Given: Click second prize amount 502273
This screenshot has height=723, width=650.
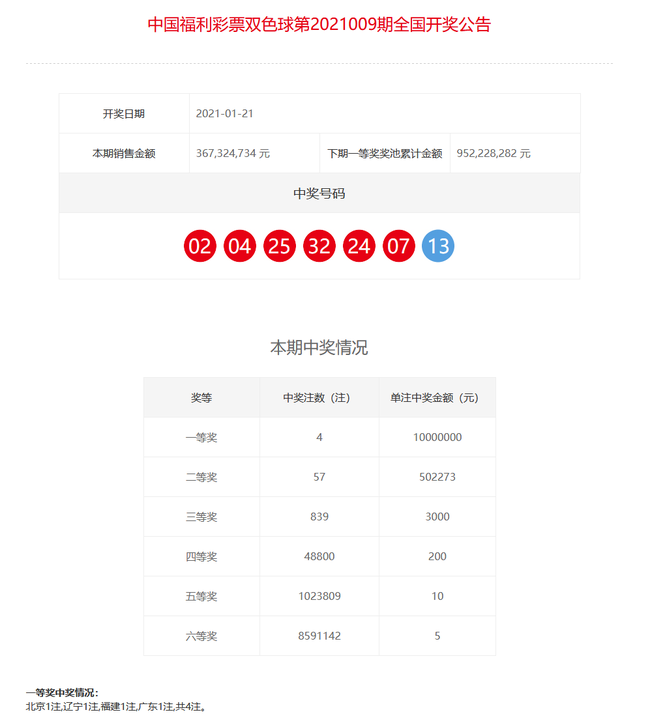Looking at the screenshot, I should click(x=437, y=477).
